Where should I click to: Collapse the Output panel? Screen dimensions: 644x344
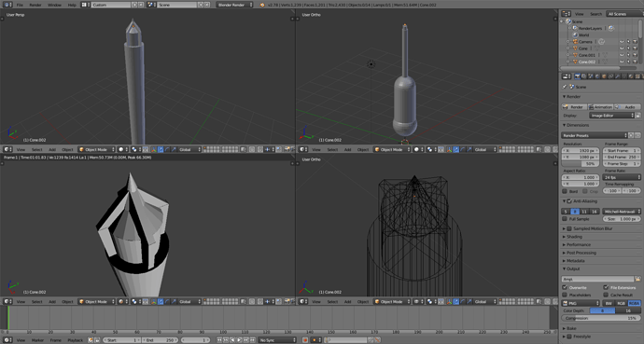[x=572, y=269]
